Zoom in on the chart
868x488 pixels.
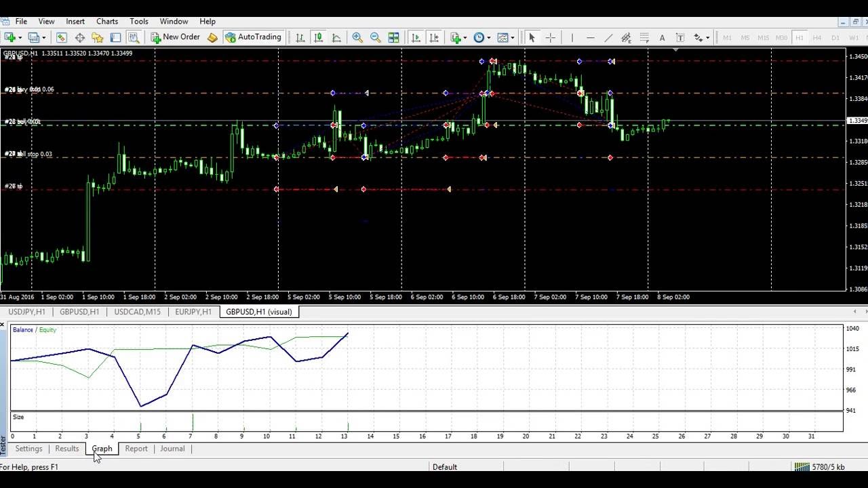click(x=357, y=37)
